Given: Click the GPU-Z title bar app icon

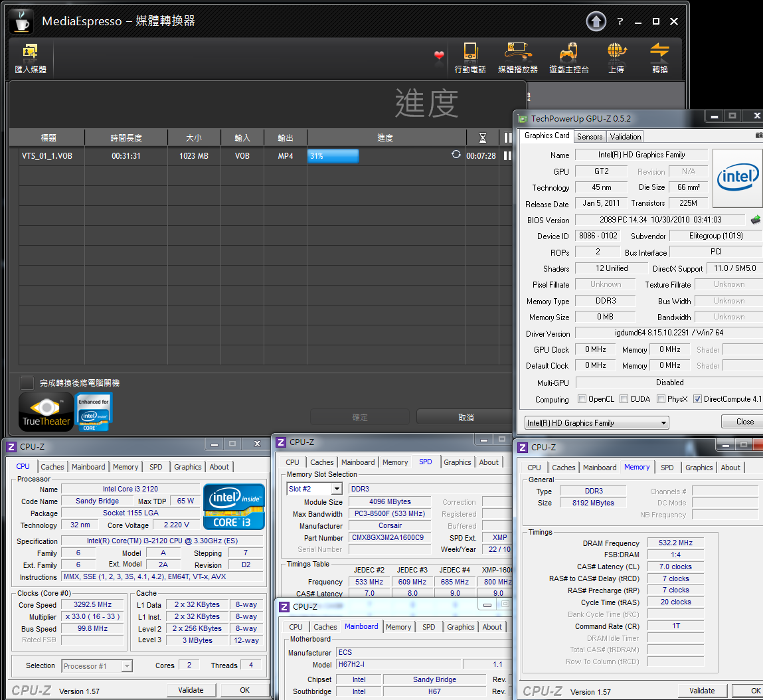Looking at the screenshot, I should point(523,119).
